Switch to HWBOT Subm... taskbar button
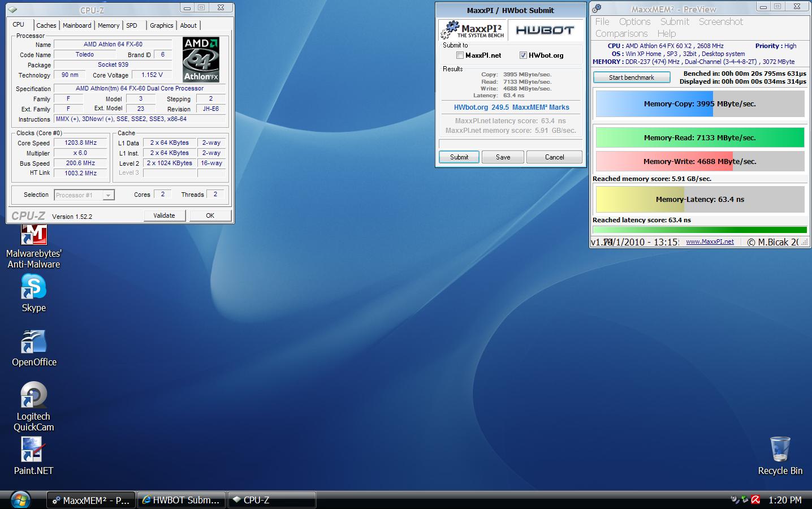 (181, 500)
